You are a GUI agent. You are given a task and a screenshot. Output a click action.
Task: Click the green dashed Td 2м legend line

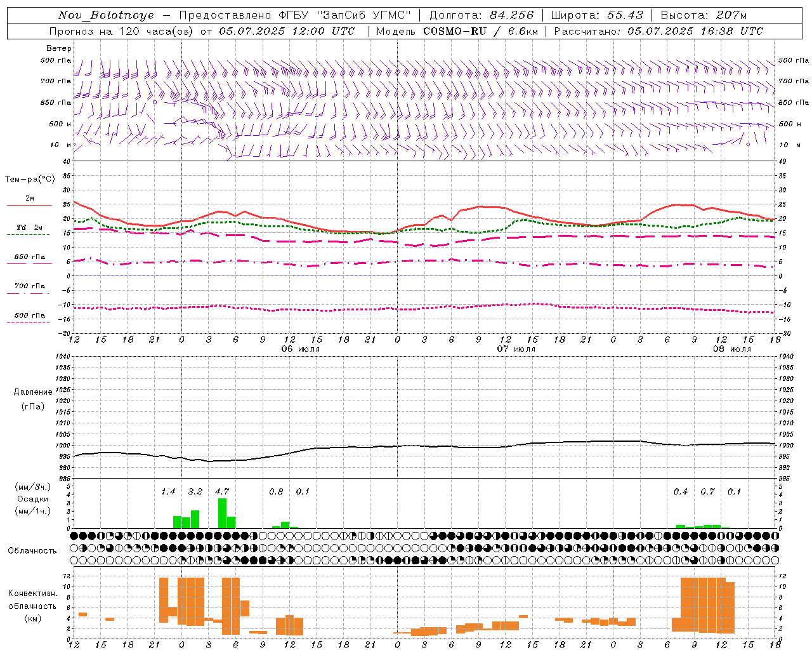click(28, 234)
